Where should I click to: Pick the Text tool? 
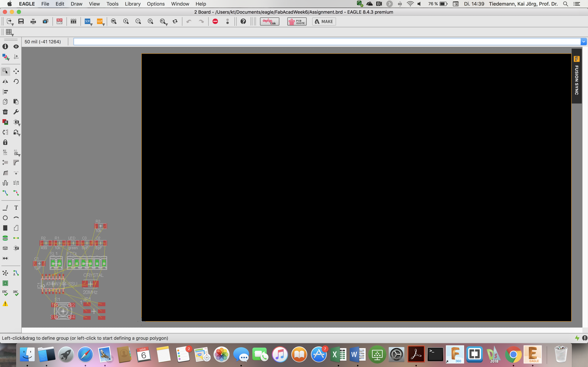click(x=16, y=208)
